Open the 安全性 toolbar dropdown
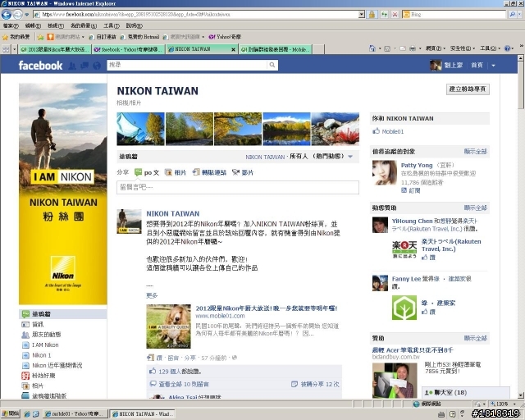This screenshot has width=525, height=420. (462, 48)
